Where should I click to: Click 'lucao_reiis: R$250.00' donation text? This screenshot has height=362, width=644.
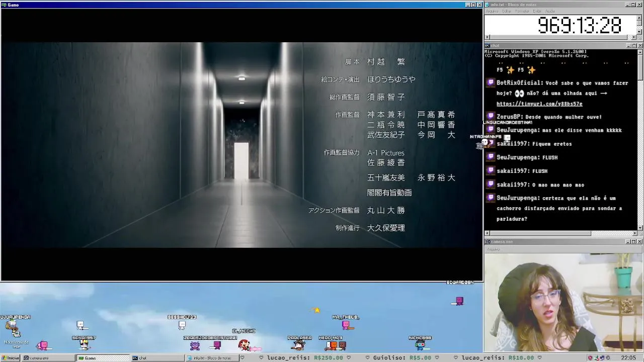(305, 358)
